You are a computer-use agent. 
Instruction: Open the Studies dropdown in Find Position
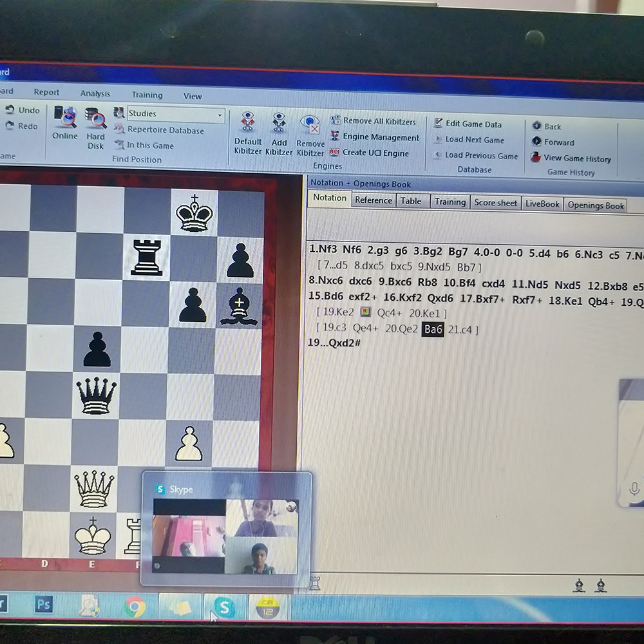click(220, 115)
